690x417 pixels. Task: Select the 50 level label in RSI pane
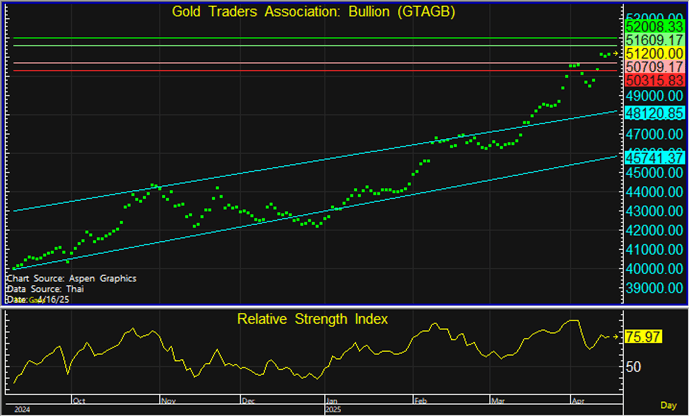tap(635, 367)
